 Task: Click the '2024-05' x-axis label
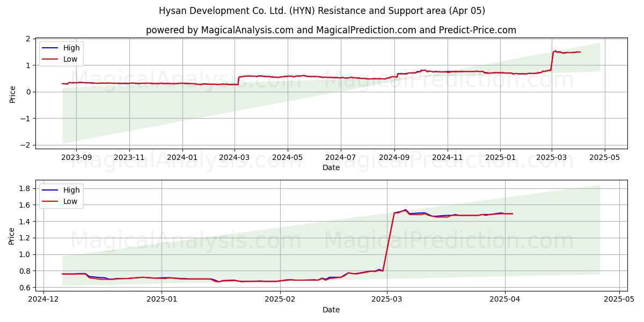(x=288, y=158)
